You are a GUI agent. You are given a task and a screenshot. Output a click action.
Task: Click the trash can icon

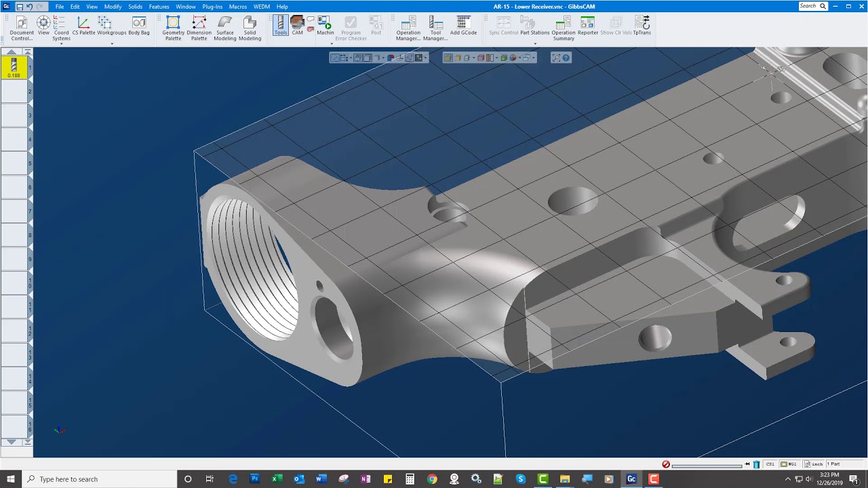pos(757,464)
